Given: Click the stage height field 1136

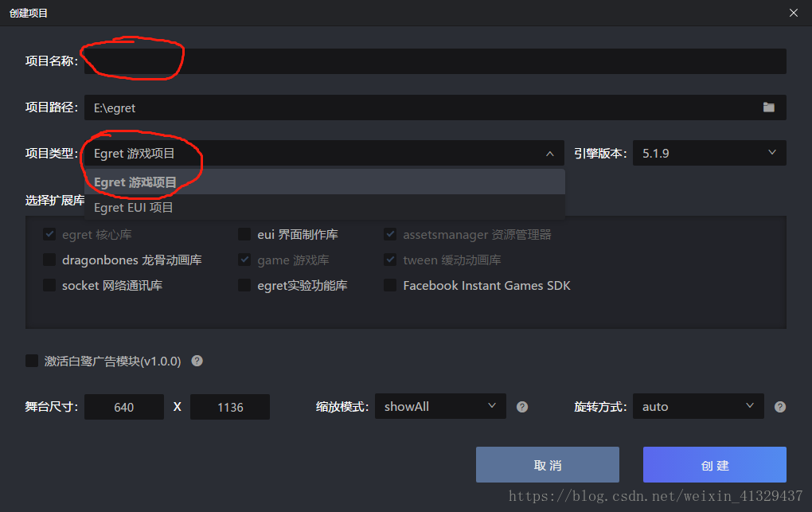Looking at the screenshot, I should click(x=230, y=407).
